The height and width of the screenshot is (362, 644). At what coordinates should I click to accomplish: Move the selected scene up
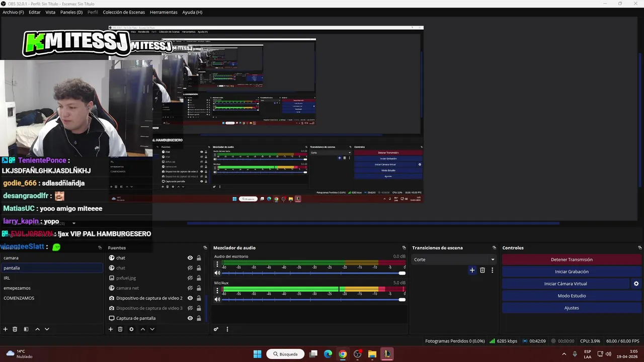point(37,329)
